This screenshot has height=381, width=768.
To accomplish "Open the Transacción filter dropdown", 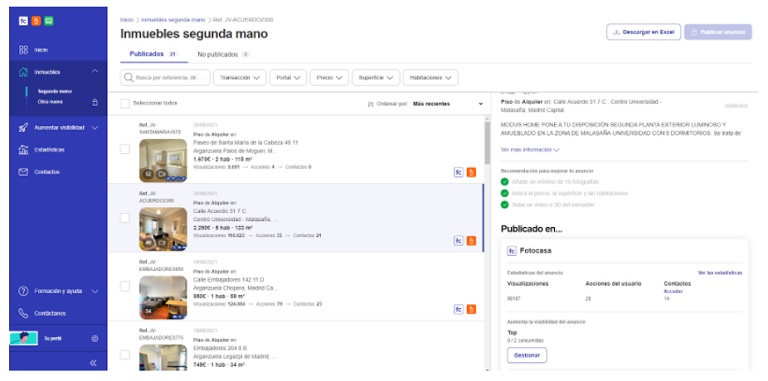I will coord(240,77).
